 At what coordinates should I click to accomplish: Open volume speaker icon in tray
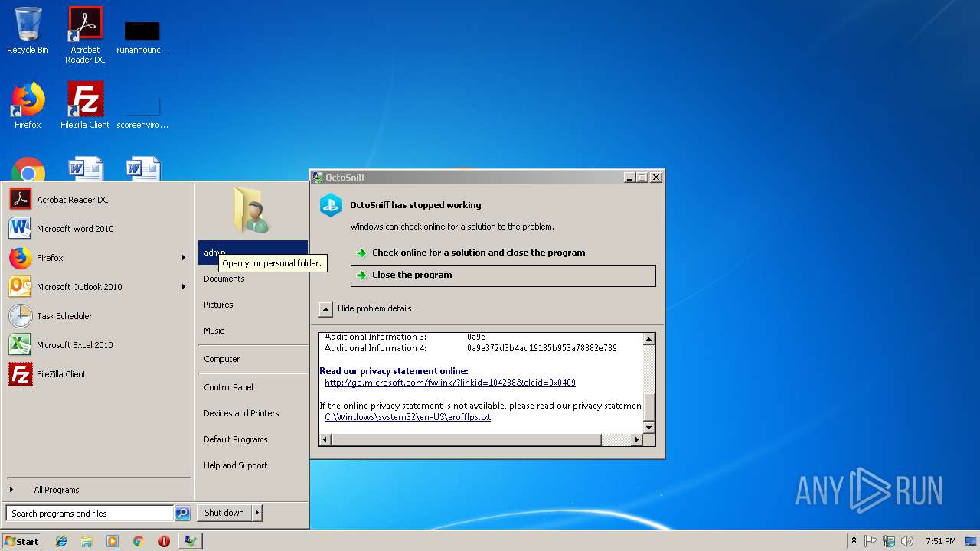pos(907,541)
